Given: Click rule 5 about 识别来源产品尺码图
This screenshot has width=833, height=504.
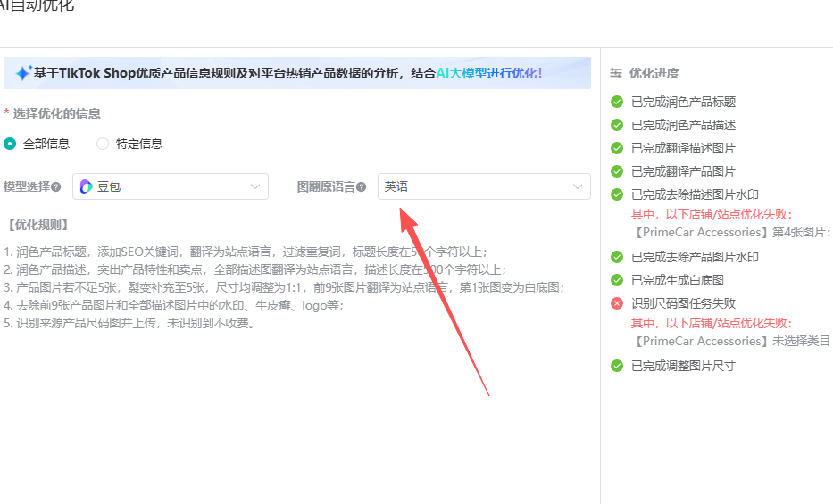Looking at the screenshot, I should click(x=130, y=323).
